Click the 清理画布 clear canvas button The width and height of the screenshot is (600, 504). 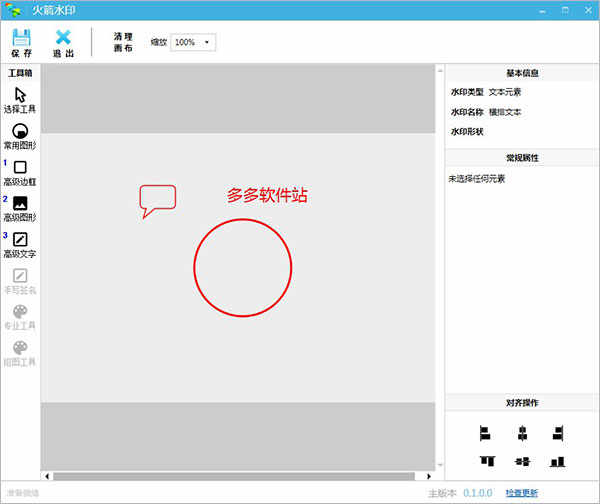pos(123,42)
